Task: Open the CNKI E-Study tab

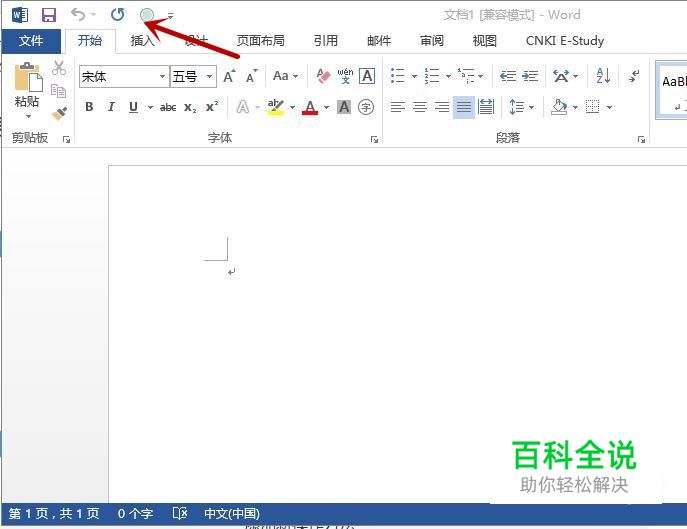Action: [x=565, y=41]
